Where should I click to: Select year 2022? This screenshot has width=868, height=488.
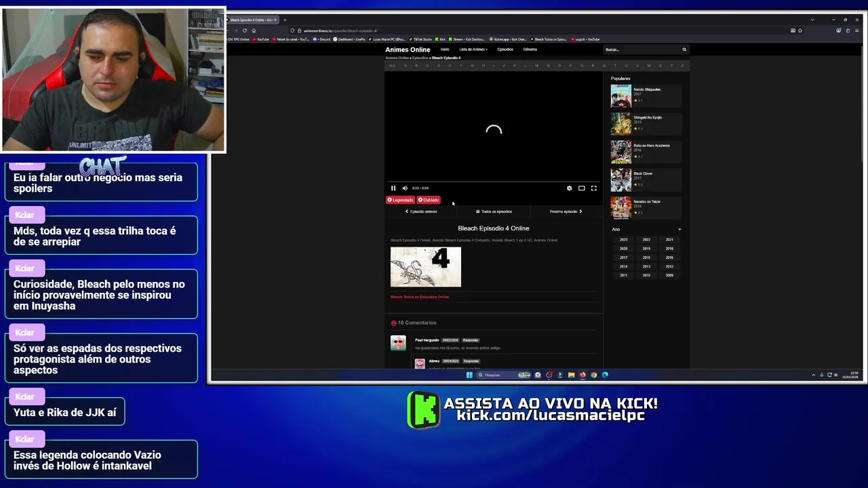646,239
